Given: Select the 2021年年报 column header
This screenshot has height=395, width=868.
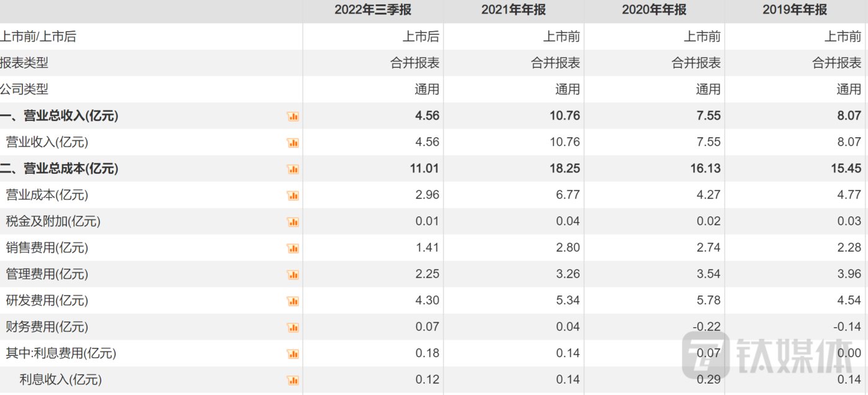Looking at the screenshot, I should click(513, 10).
